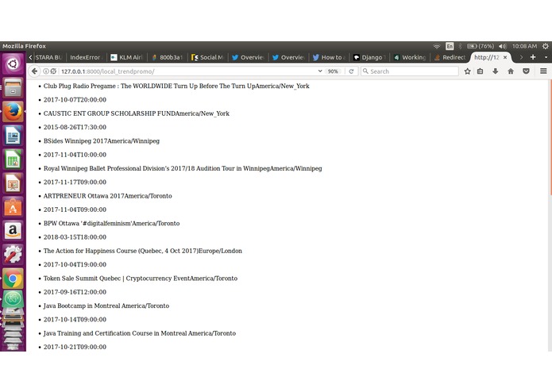Click the BPW Ottawa #digitalfeminism line

pyautogui.click(x=112, y=223)
